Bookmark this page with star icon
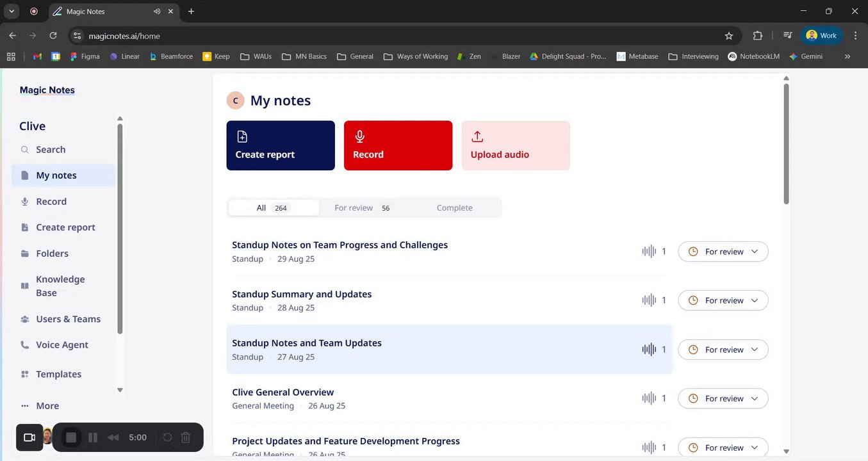Viewport: 868px width, 461px height. point(728,36)
